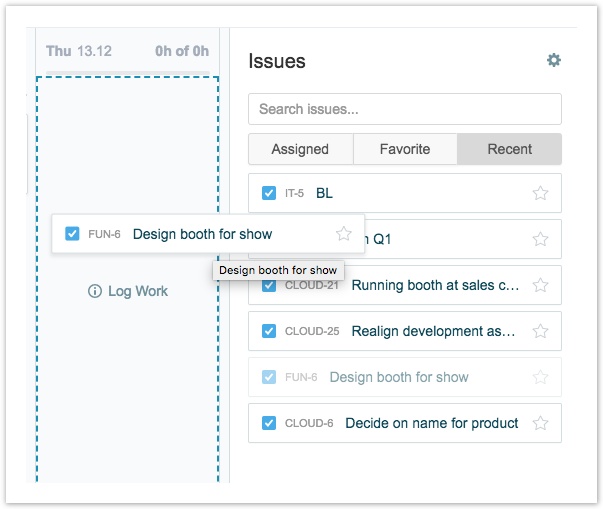Select the Recent tab
The height and width of the screenshot is (509, 603).
(509, 149)
